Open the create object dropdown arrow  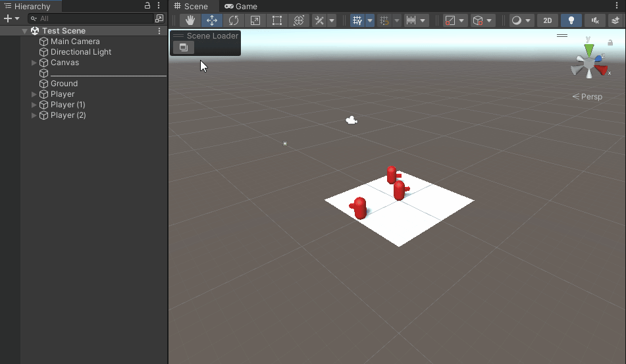pyautogui.click(x=17, y=18)
